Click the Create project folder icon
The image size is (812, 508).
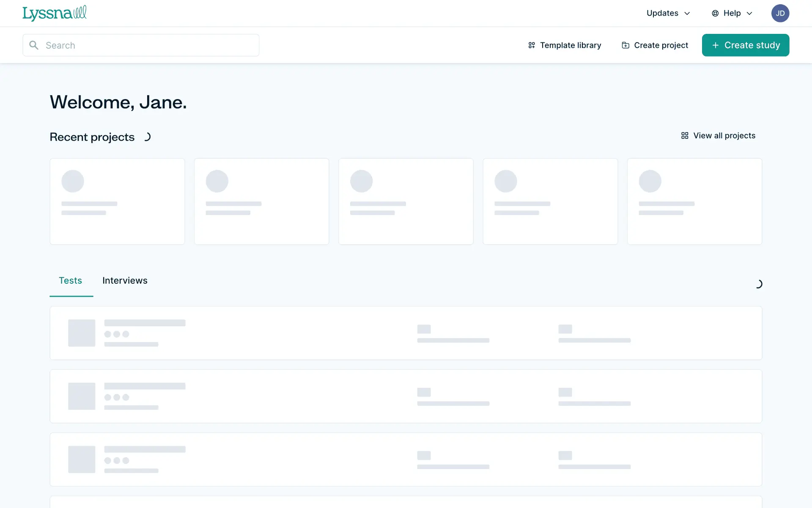click(625, 45)
